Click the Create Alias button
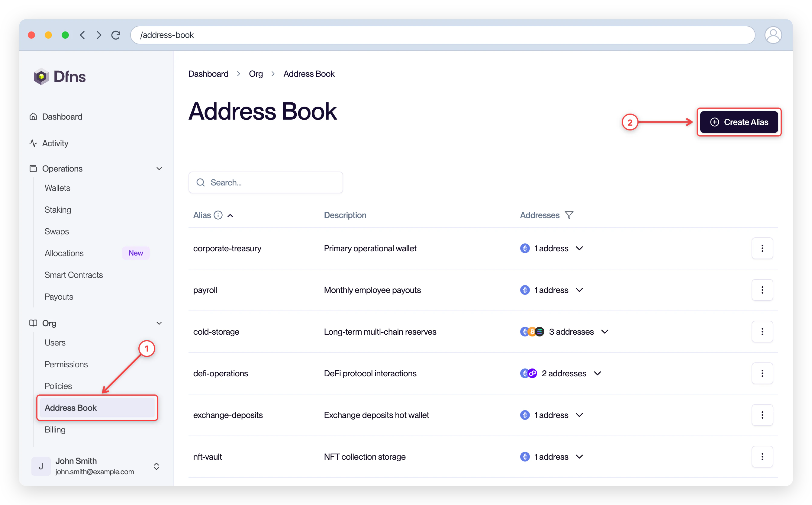The image size is (812, 505). tap(739, 122)
